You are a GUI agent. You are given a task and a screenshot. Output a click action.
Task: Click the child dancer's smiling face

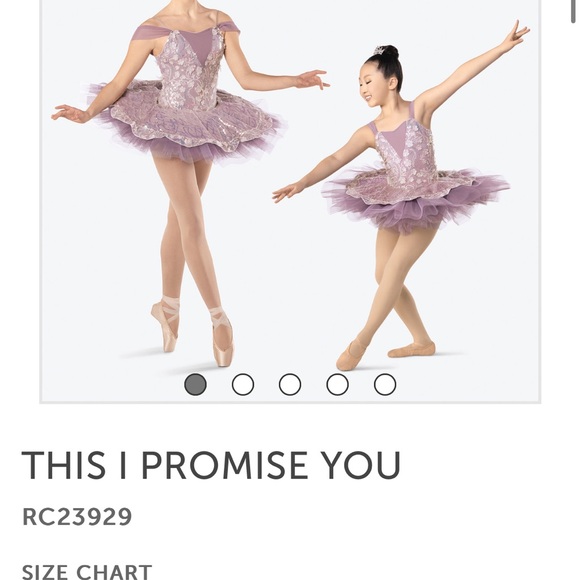point(374,88)
